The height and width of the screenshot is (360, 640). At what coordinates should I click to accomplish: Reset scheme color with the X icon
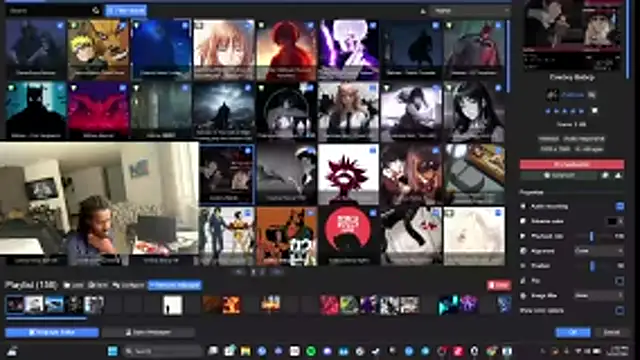click(x=620, y=221)
